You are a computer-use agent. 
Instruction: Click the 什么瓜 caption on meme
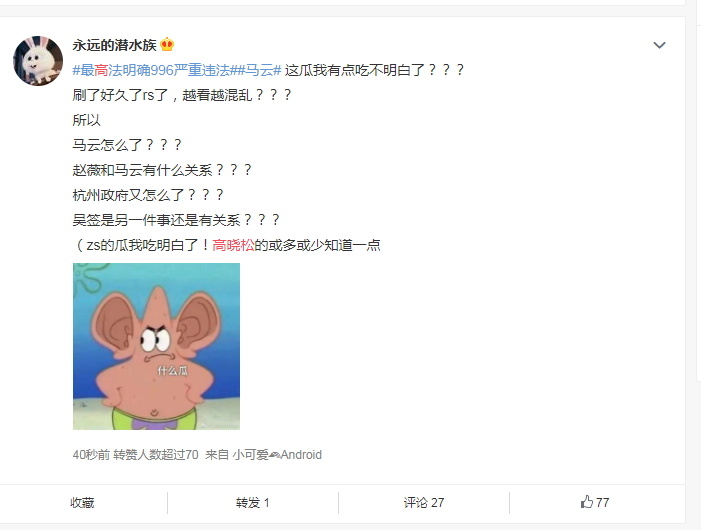(x=173, y=370)
